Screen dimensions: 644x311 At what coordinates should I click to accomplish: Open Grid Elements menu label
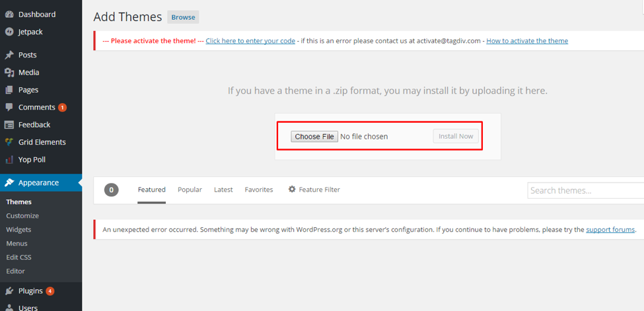(x=42, y=142)
